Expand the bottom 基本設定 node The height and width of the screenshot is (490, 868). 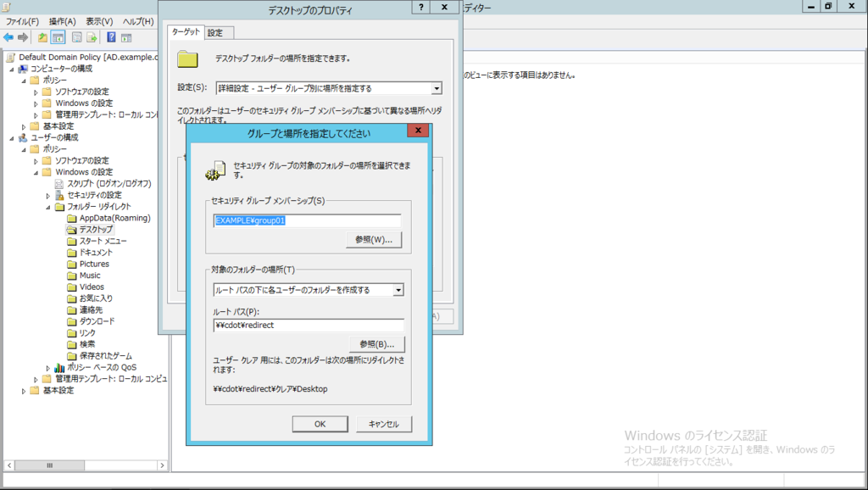pyautogui.click(x=24, y=391)
